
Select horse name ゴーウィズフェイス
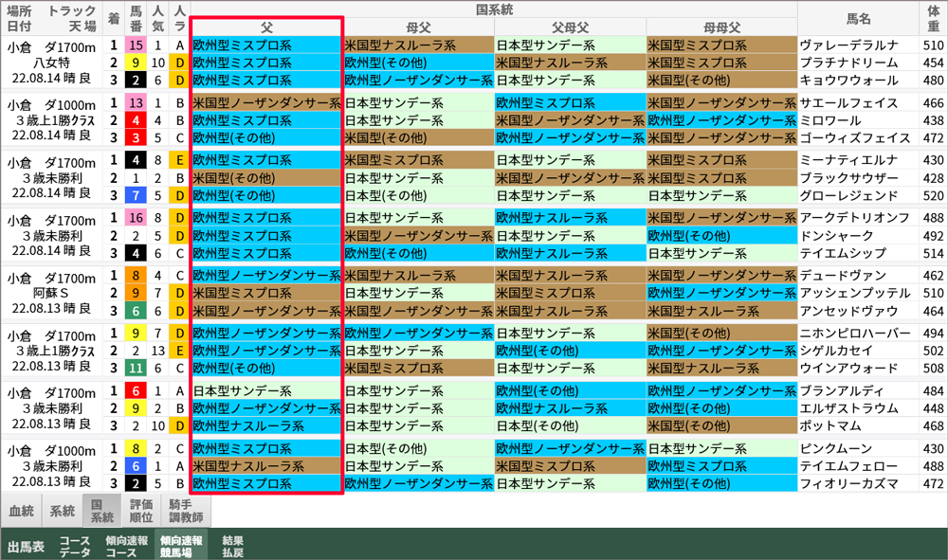[855, 138]
